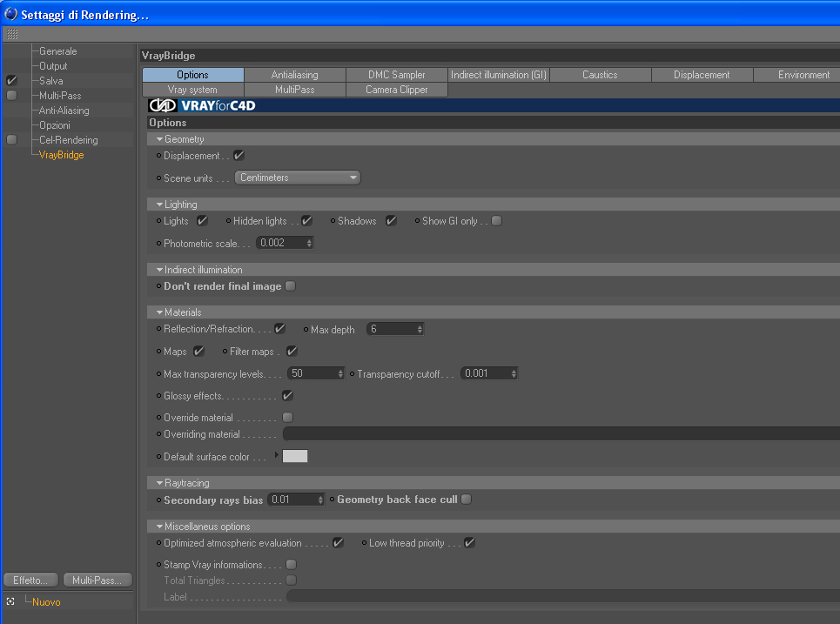Screen dimensions: 840x624
Task: Select the Nuovo render setting
Action: 46,602
